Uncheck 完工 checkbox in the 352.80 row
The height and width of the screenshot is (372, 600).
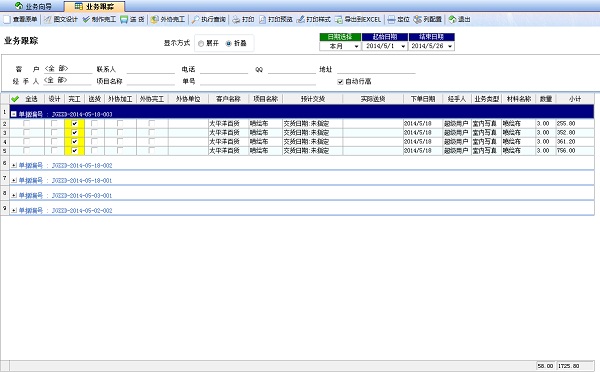[x=75, y=132]
